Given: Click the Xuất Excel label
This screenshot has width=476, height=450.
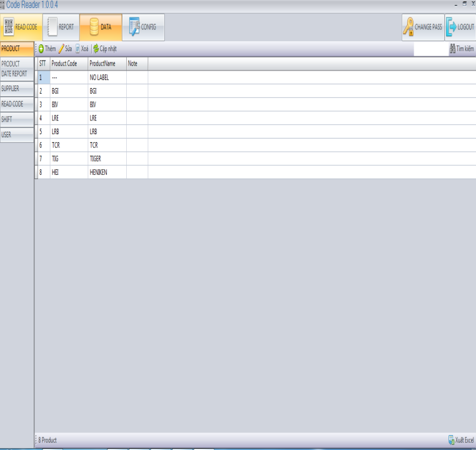Looking at the screenshot, I should point(465,440).
